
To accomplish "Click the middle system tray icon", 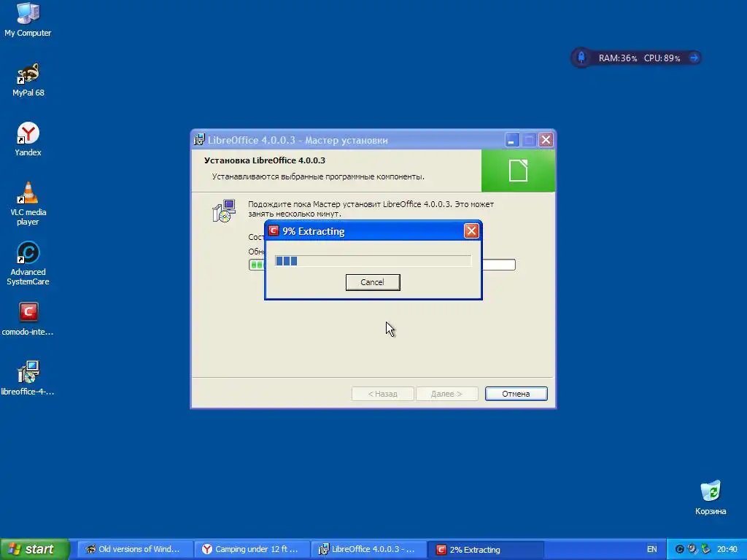I will [x=693, y=550].
